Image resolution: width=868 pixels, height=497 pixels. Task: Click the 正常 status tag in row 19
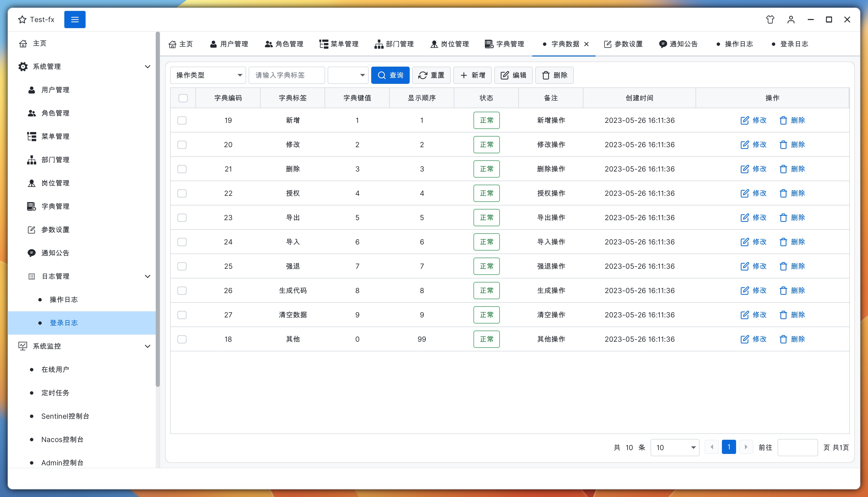[487, 120]
